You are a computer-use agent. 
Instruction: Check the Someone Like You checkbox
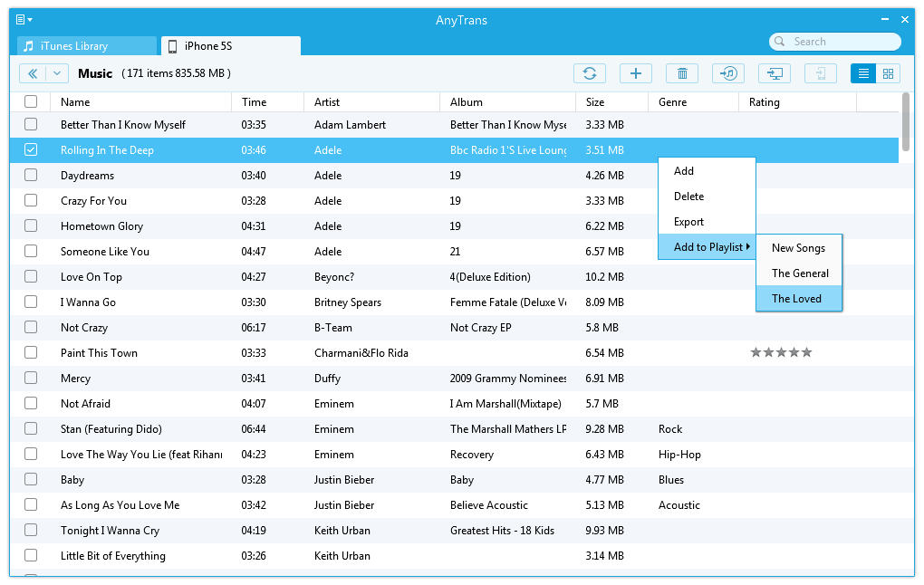point(31,251)
